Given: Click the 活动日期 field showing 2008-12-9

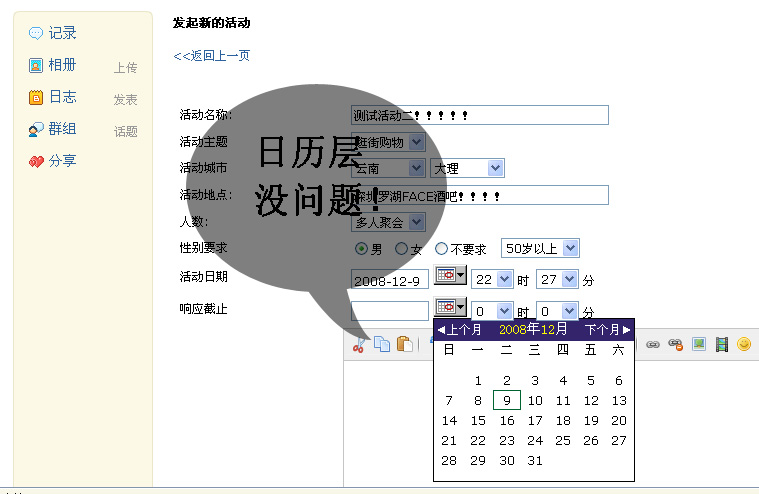Looking at the screenshot, I should (x=390, y=280).
